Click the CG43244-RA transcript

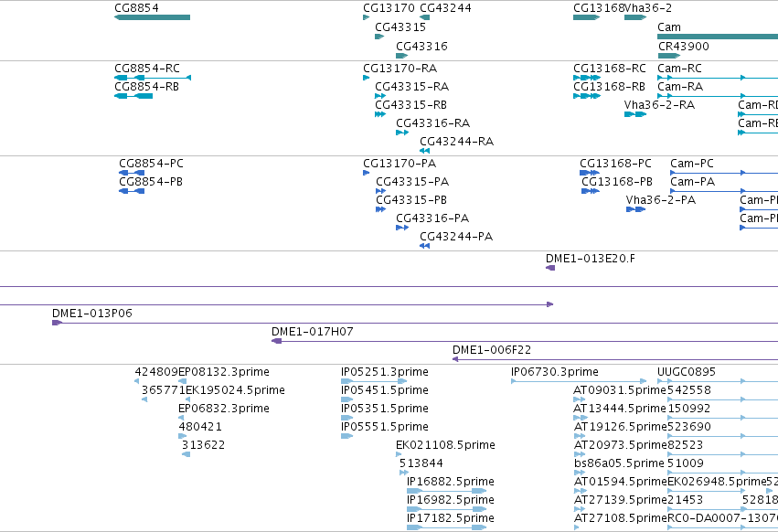pyautogui.click(x=425, y=151)
